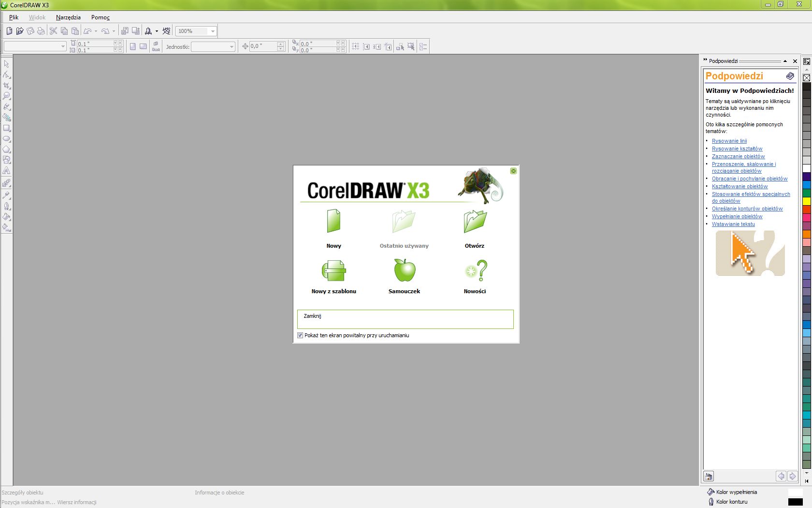The image size is (812, 508).
Task: Click the Import toolbar icon
Action: coord(125,31)
